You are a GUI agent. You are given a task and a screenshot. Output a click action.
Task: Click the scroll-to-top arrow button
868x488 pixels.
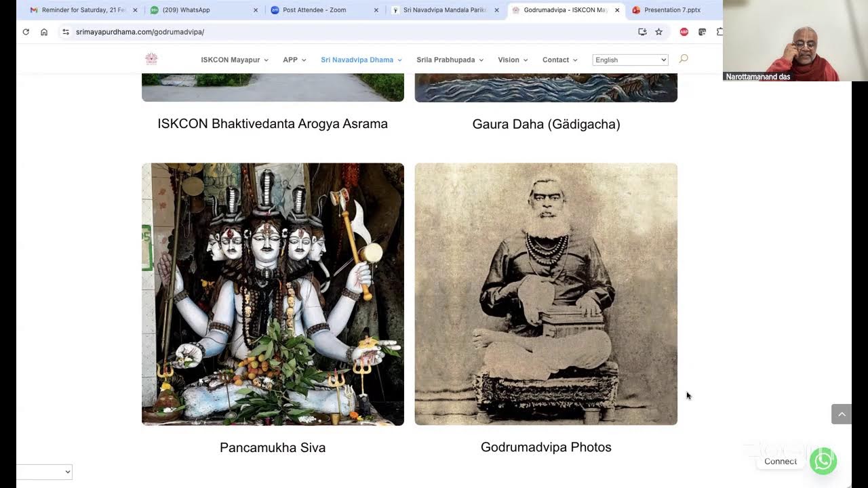(x=842, y=414)
